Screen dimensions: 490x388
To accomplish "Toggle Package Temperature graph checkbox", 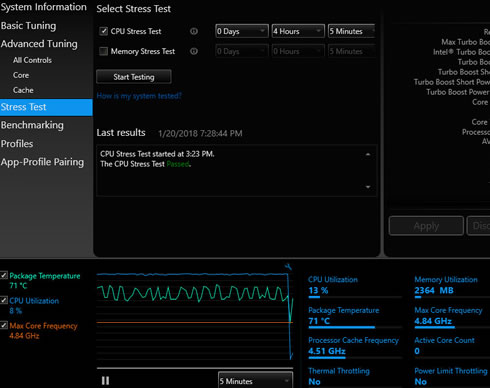I will pos(4,275).
